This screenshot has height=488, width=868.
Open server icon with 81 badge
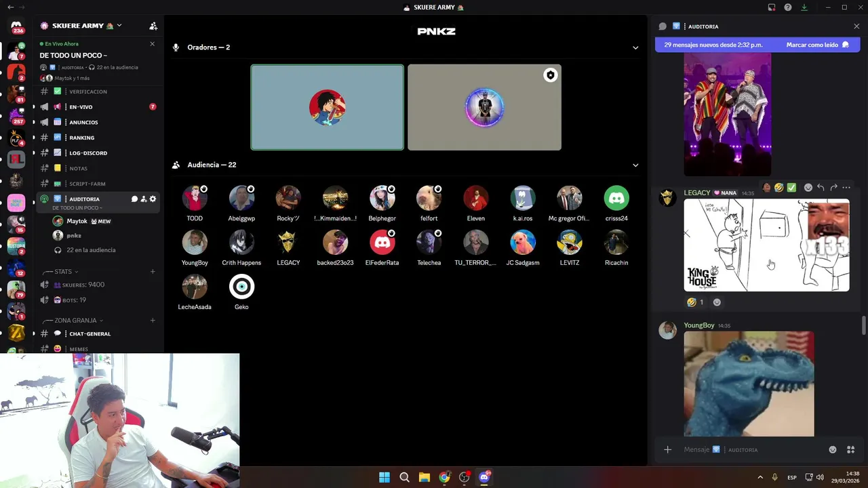[16, 93]
